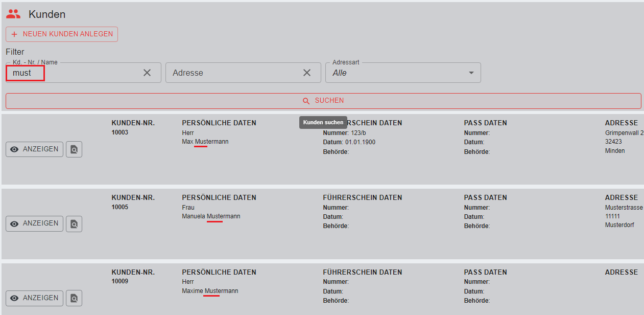Click customer number 10003
This screenshot has width=644, height=315.
click(x=120, y=132)
